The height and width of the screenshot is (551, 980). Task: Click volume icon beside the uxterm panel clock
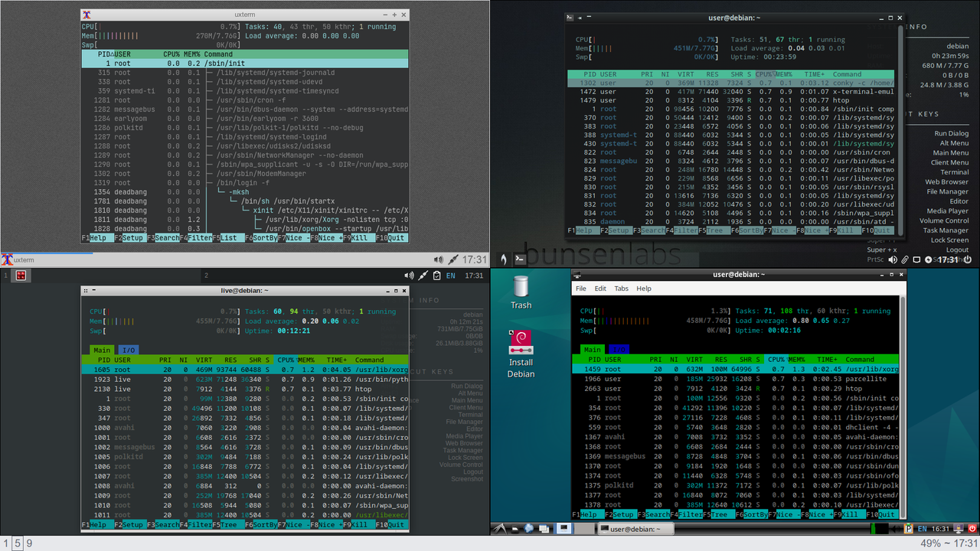pyautogui.click(x=439, y=260)
